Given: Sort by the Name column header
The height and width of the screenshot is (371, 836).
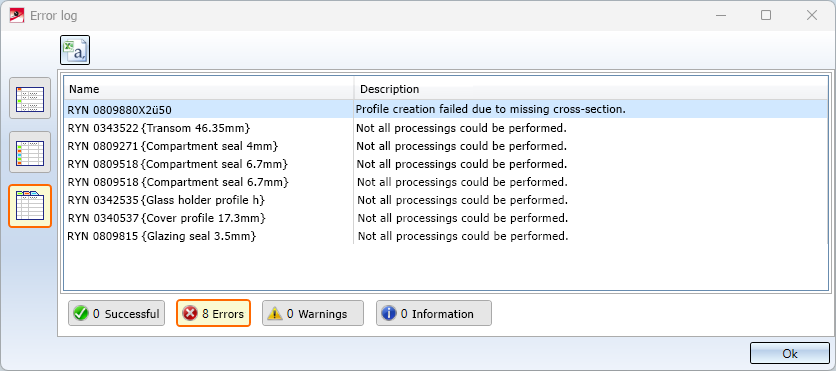Looking at the screenshot, I should [209, 89].
